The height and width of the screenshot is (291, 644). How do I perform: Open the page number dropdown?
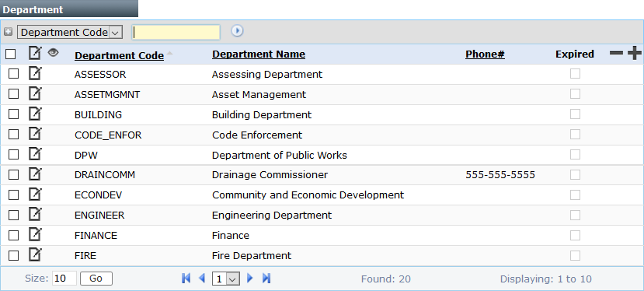(x=226, y=279)
